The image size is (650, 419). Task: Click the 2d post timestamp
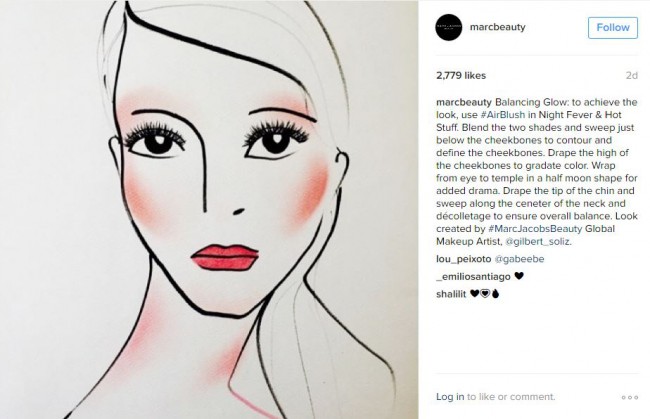(632, 75)
